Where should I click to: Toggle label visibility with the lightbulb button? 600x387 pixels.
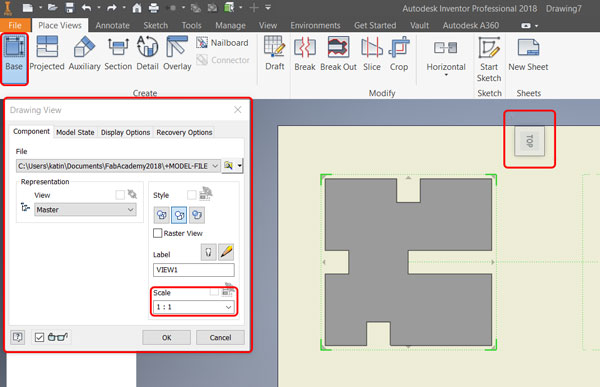(x=209, y=252)
